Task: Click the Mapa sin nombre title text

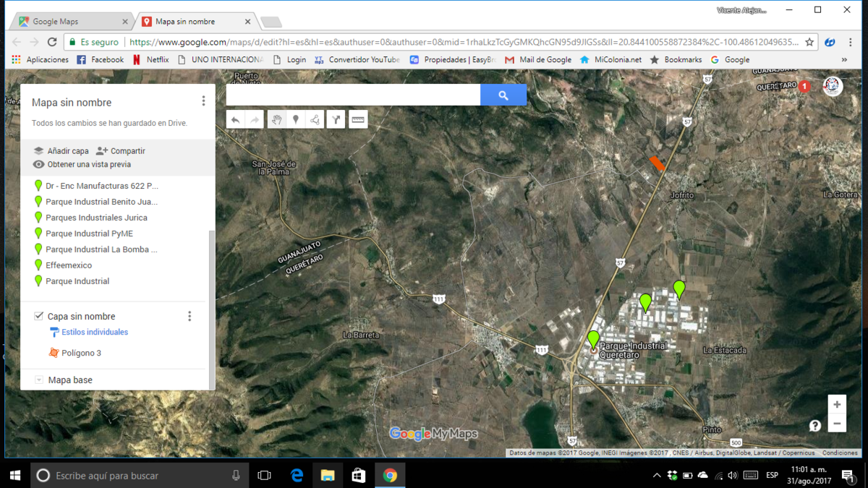Action: [x=72, y=103]
